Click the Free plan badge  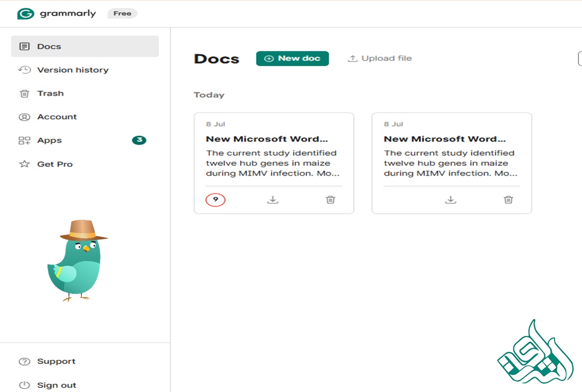pyautogui.click(x=122, y=14)
